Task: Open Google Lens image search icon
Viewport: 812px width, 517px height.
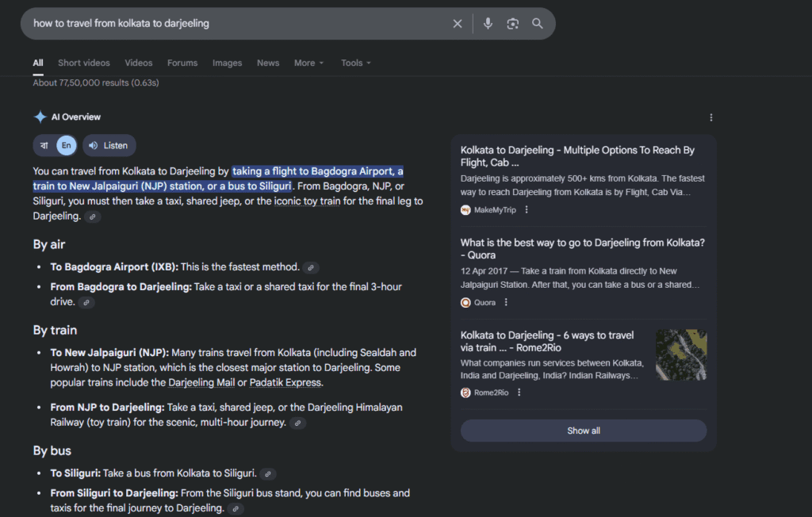Action: (513, 24)
